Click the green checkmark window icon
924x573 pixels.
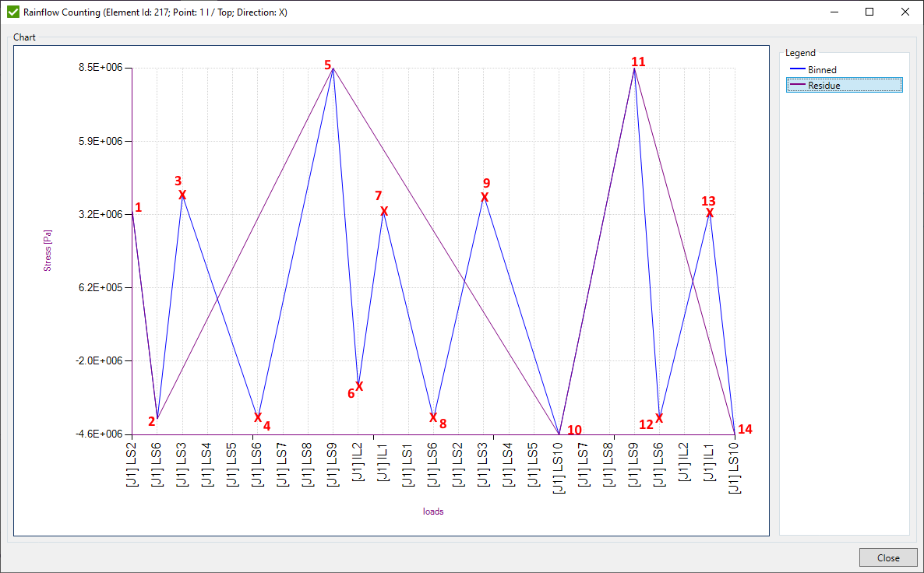pos(12,12)
